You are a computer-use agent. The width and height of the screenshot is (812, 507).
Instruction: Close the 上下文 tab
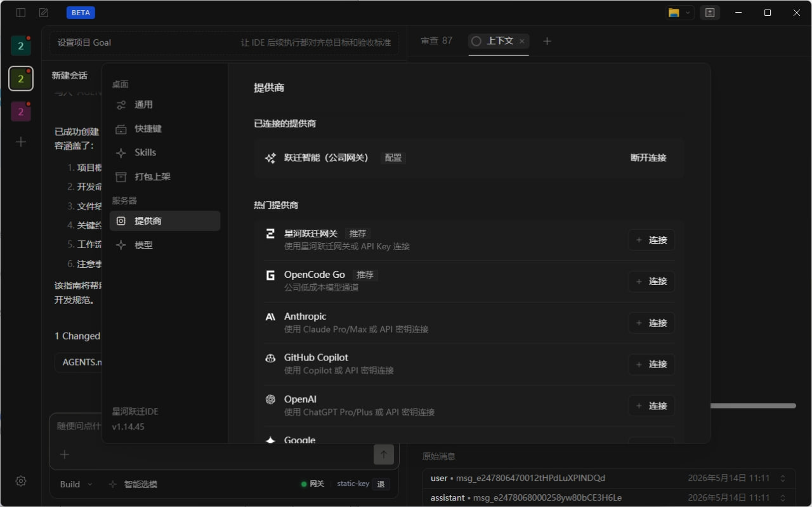(x=522, y=41)
